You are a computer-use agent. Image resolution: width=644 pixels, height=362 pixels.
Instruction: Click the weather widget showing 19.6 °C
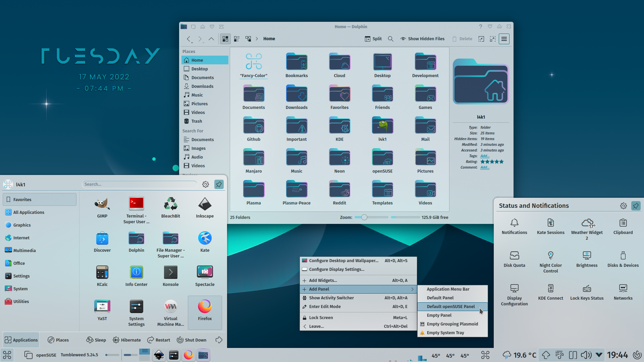(520, 355)
